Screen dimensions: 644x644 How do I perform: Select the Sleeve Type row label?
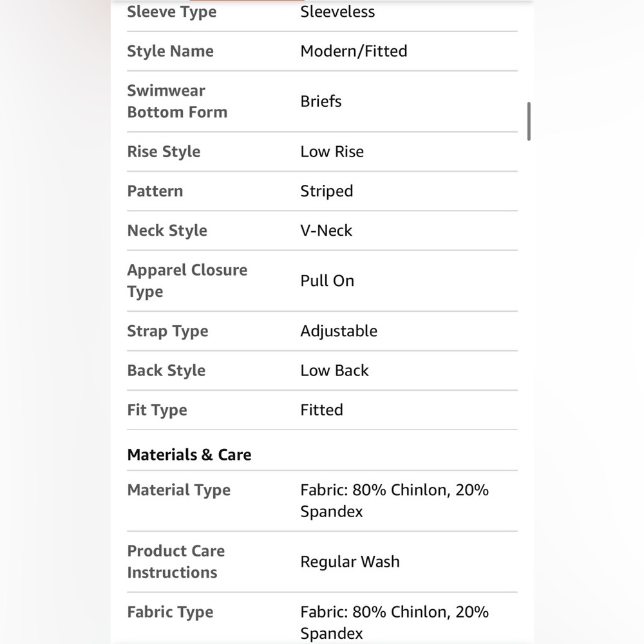pyautogui.click(x=172, y=12)
